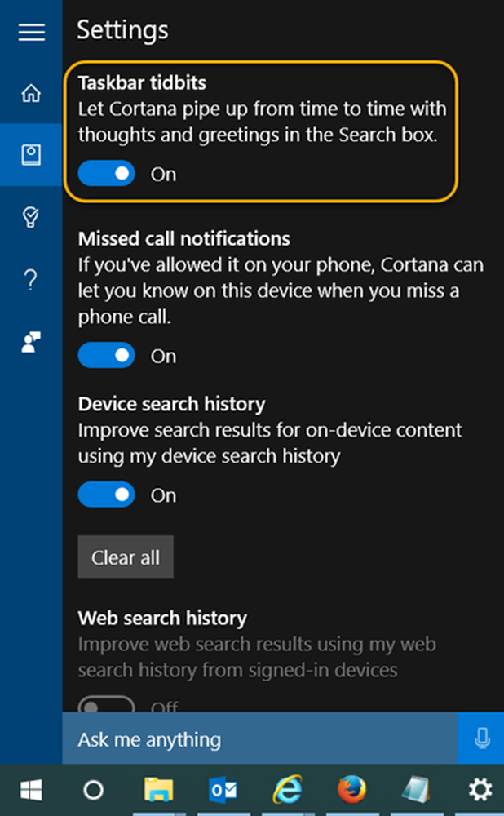
Task: Turn on Web search history switch
Action: (106, 705)
